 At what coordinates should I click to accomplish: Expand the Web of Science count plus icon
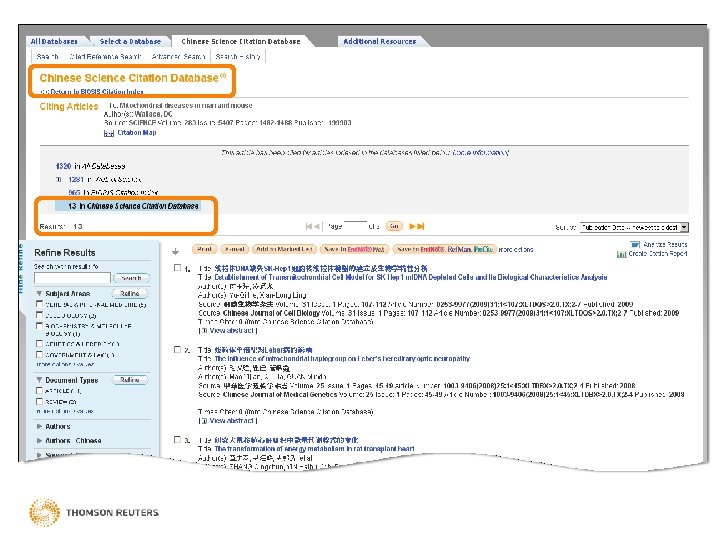pos(59,179)
